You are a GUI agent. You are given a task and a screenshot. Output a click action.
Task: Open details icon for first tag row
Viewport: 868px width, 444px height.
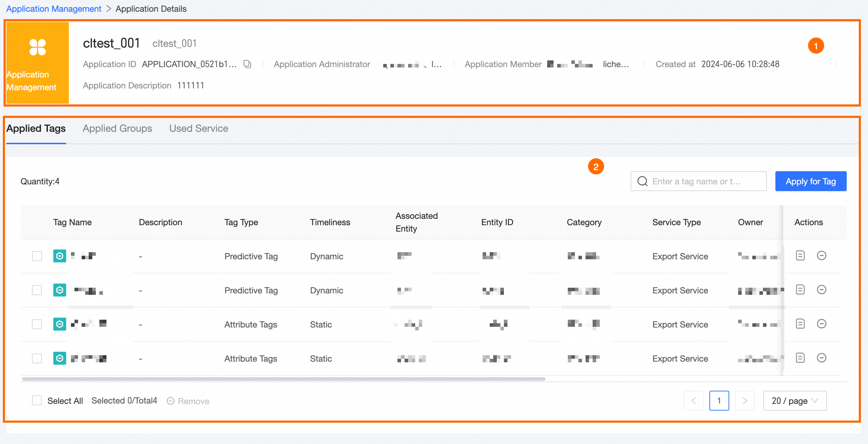800,256
